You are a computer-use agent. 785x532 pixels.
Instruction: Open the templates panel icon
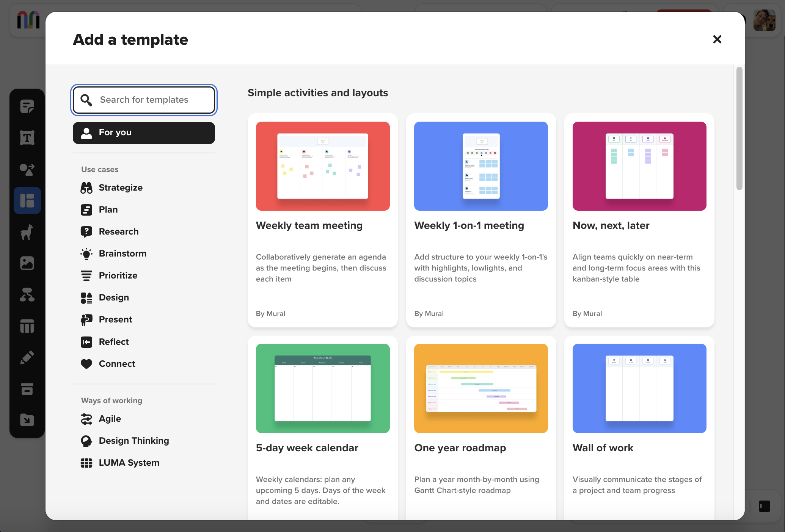click(x=27, y=200)
